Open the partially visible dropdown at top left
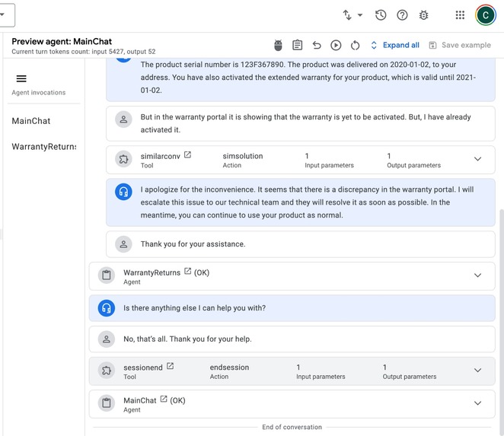504x436 pixels. [6, 14]
